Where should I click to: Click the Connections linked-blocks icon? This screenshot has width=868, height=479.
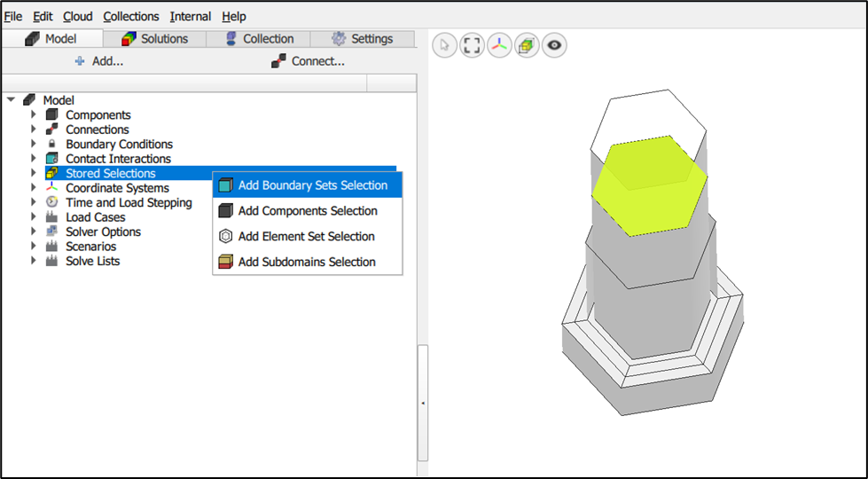(x=52, y=129)
